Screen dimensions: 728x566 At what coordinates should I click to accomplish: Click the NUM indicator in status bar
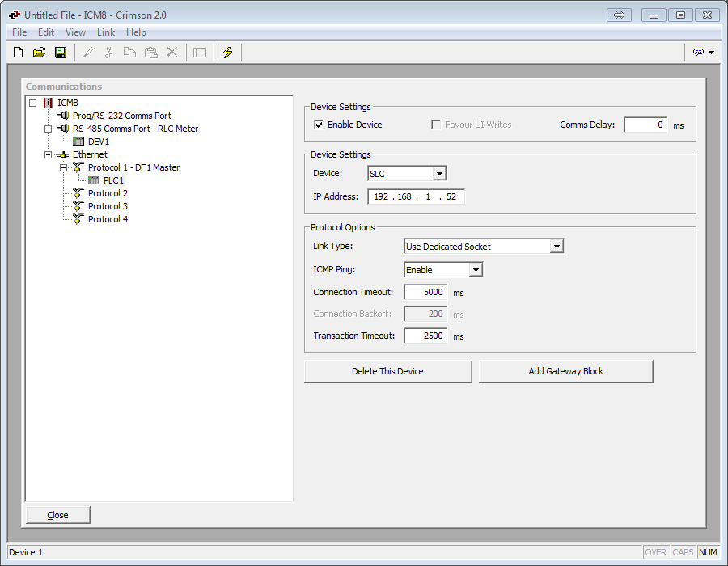pos(708,552)
